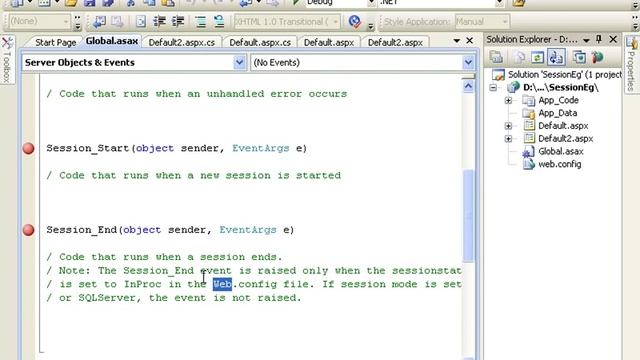
Task: Open the (None) formatting dropdown
Action: 66,21
